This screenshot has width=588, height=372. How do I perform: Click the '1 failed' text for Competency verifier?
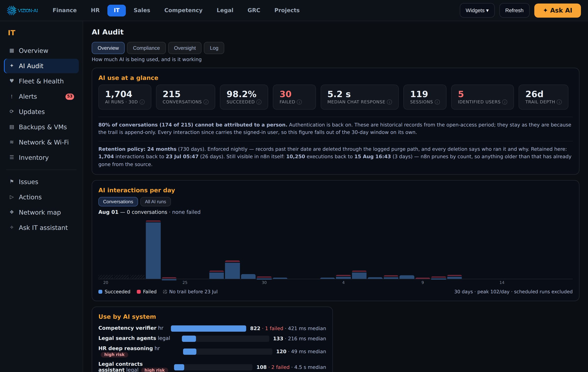(274, 328)
